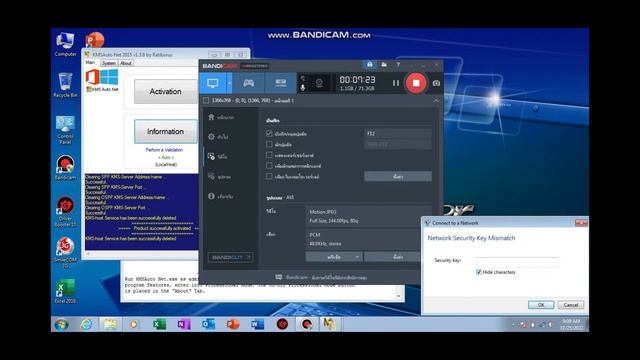Click the Control Panel desktop icon
Viewport: 640px width, 360px height.
pos(65,130)
